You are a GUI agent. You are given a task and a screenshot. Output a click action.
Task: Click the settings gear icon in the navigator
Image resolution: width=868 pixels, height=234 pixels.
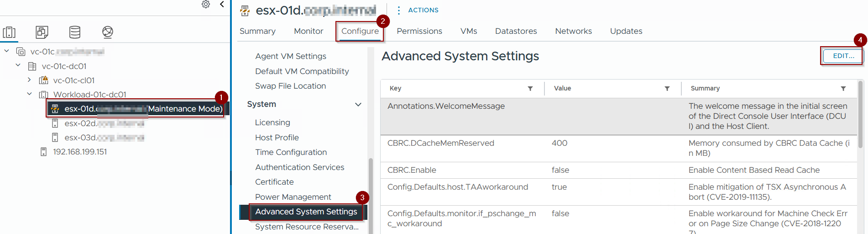click(206, 5)
